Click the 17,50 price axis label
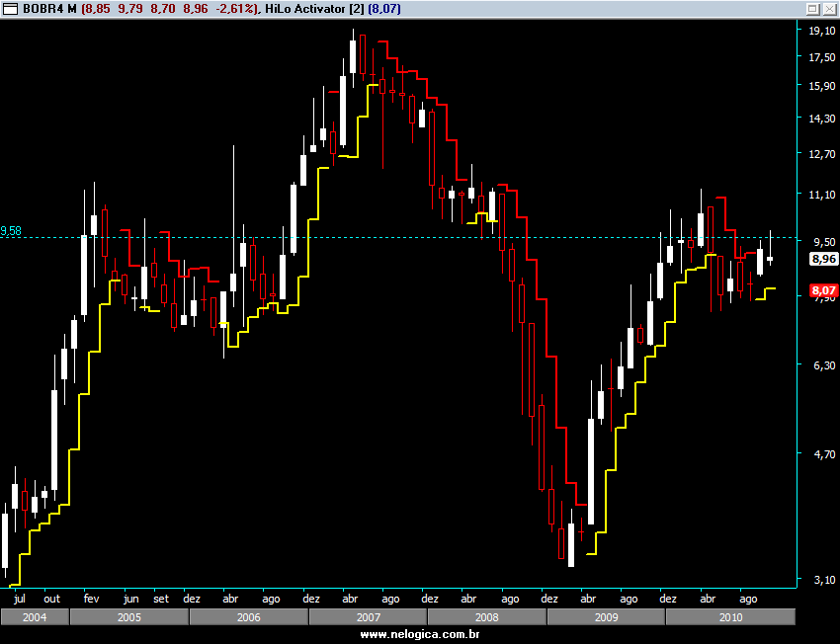This screenshot has width=840, height=644. click(822, 57)
